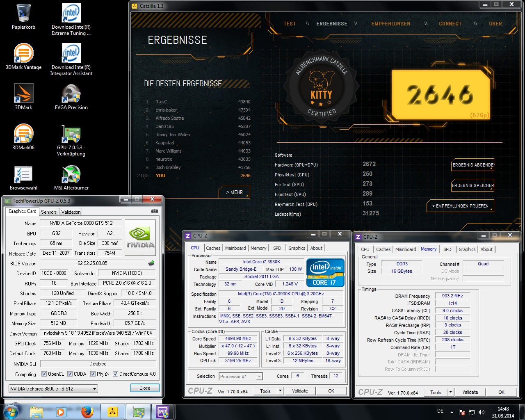This screenshot has width=525, height=420.
Task: Open the CONNECT tab in Catzilla
Action: pyautogui.click(x=450, y=24)
